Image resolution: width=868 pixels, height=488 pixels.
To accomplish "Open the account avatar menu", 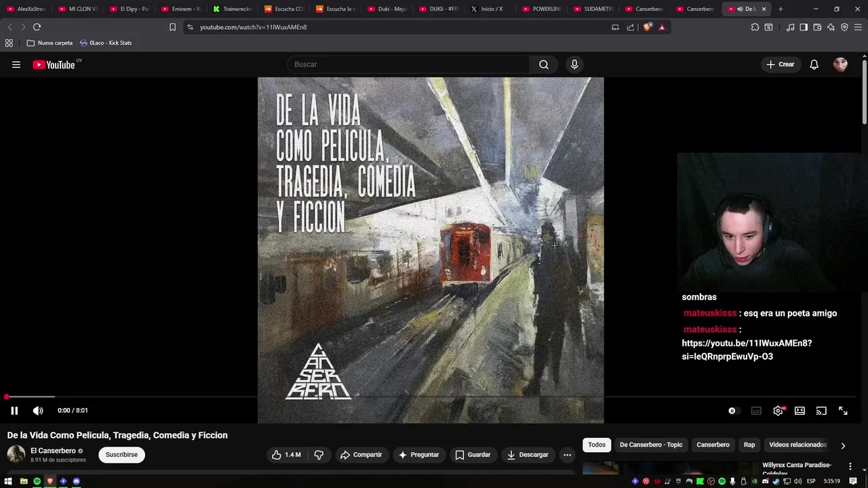I will click(x=840, y=64).
